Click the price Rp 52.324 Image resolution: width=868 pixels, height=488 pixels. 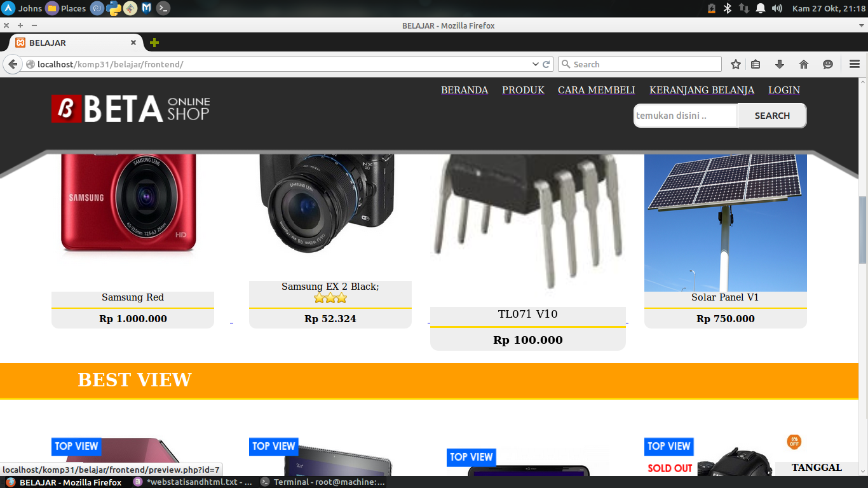coord(330,319)
